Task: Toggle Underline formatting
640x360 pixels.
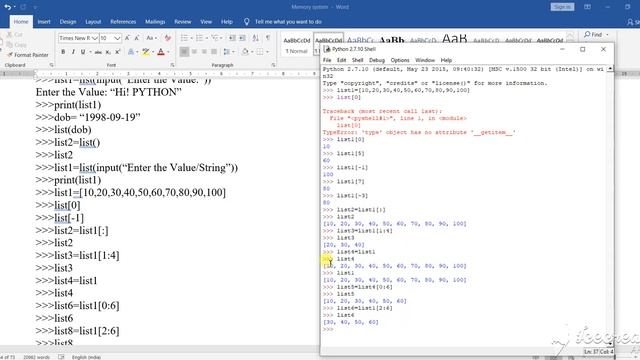Action: coord(83,52)
